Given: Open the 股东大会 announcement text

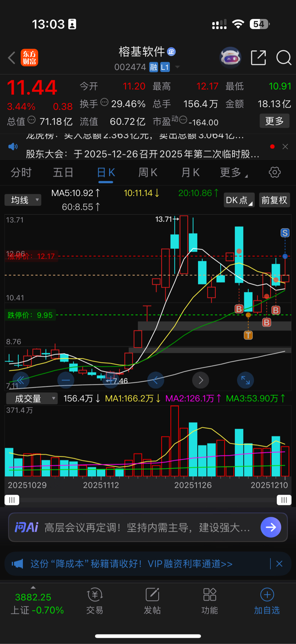Looking at the screenshot, I should point(143,154).
